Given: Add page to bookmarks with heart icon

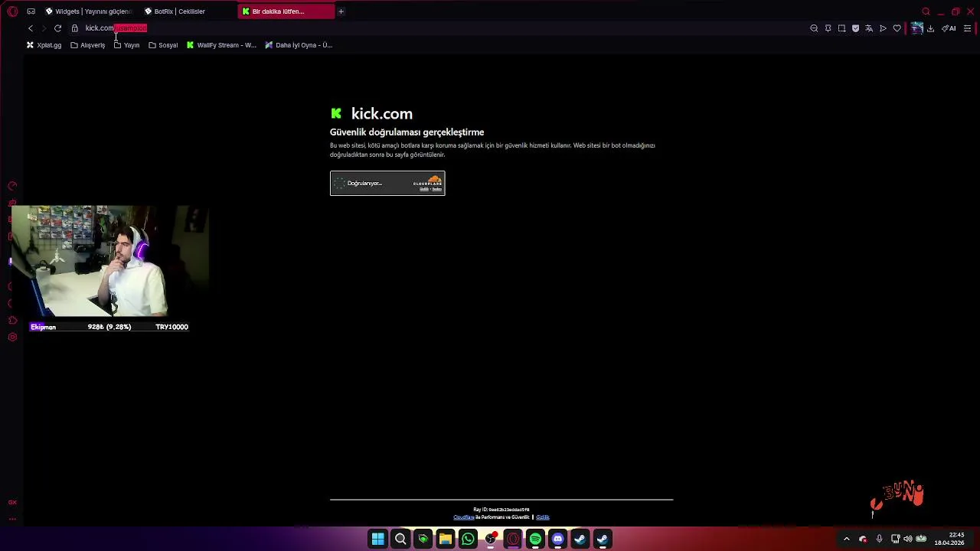Looking at the screenshot, I should (897, 28).
